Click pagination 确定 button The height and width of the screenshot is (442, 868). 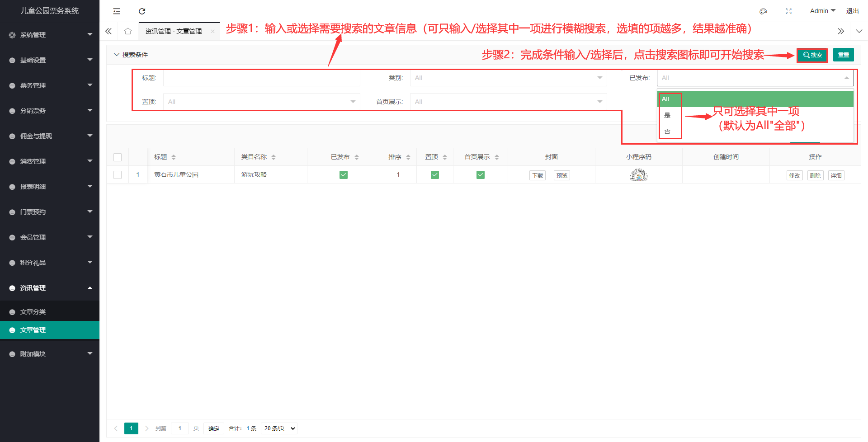[x=214, y=428]
